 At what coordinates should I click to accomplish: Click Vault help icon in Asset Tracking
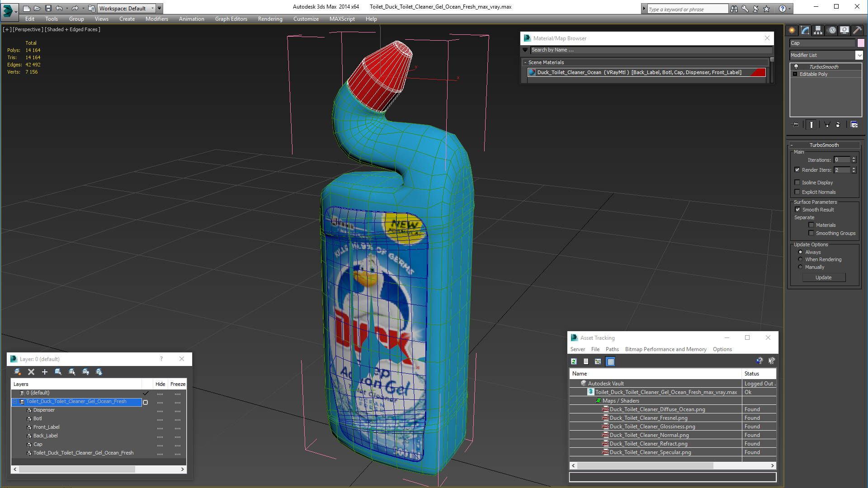(x=759, y=361)
